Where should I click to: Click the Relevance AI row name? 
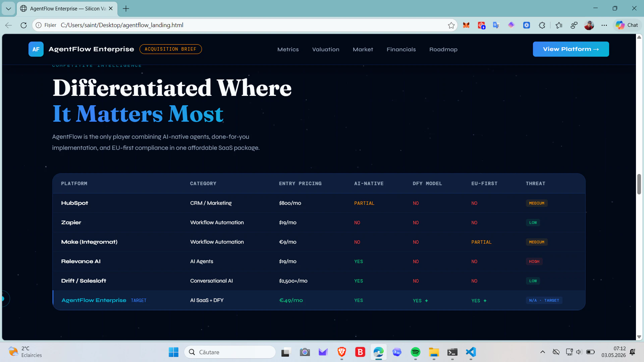pos(81,261)
